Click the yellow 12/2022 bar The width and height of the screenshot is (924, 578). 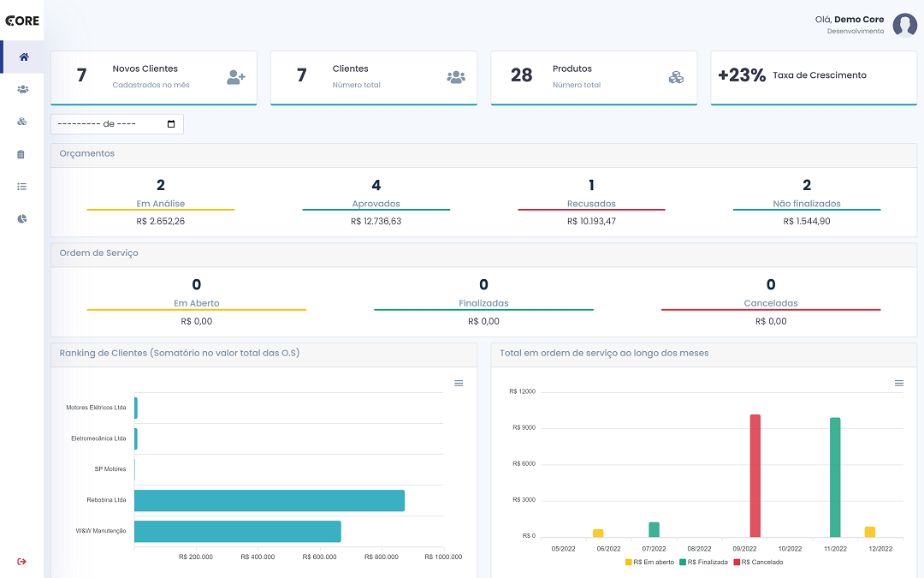coord(870,532)
